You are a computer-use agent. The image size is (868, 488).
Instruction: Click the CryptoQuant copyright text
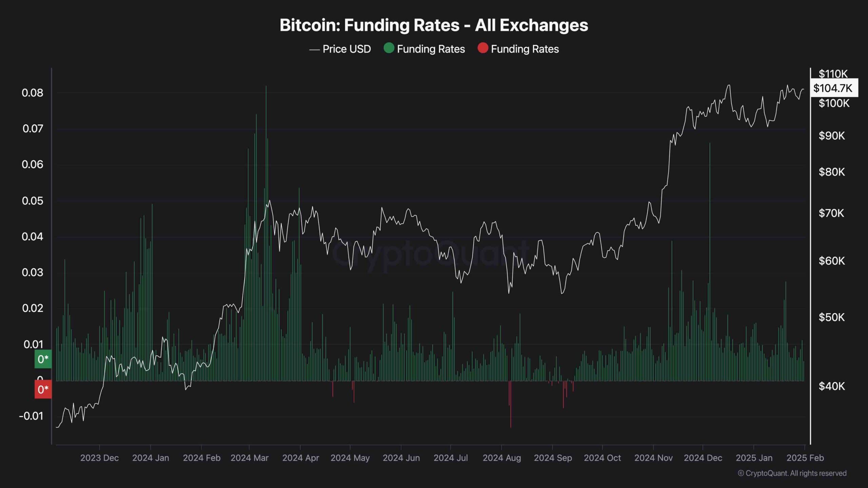click(792, 473)
